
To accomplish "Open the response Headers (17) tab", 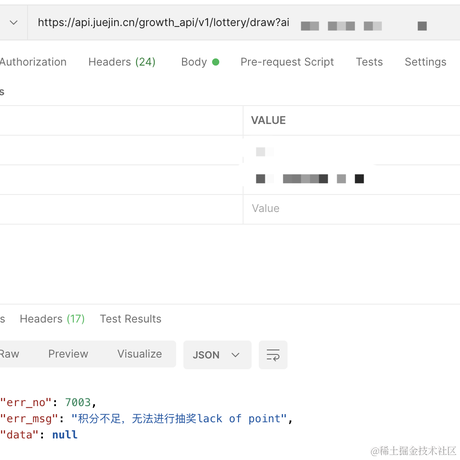I will (52, 319).
